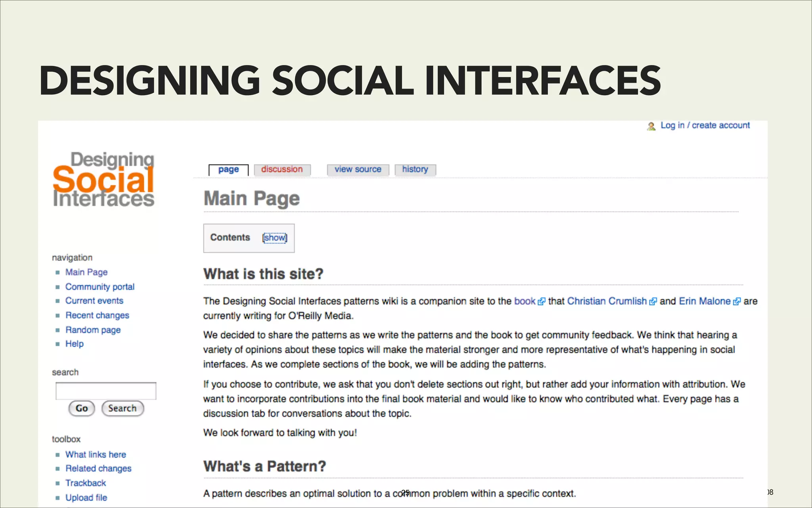Click the 'What's a Pattern?' heading
This screenshot has height=508, width=812.
(264, 466)
